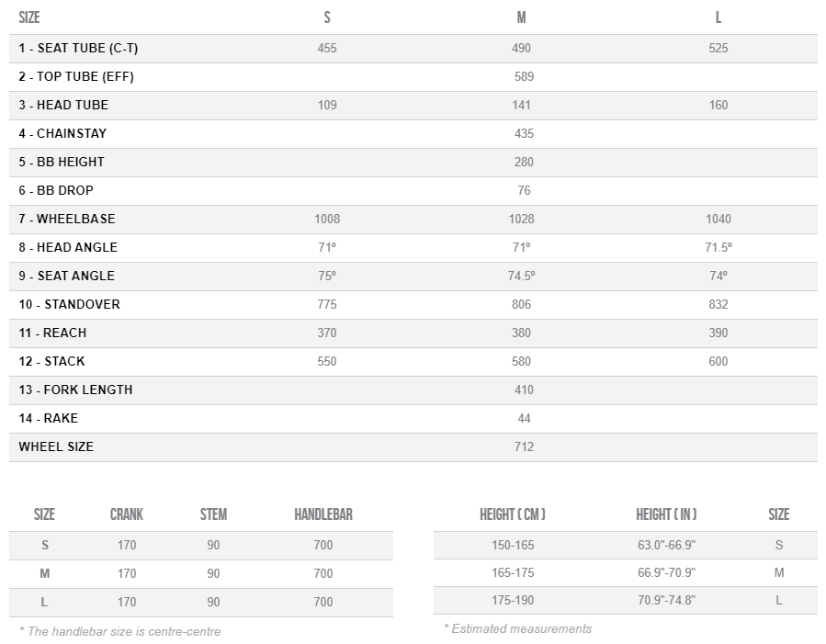The height and width of the screenshot is (644, 826).
Task: Select the L column header in geometry table
Action: pyautogui.click(x=719, y=17)
